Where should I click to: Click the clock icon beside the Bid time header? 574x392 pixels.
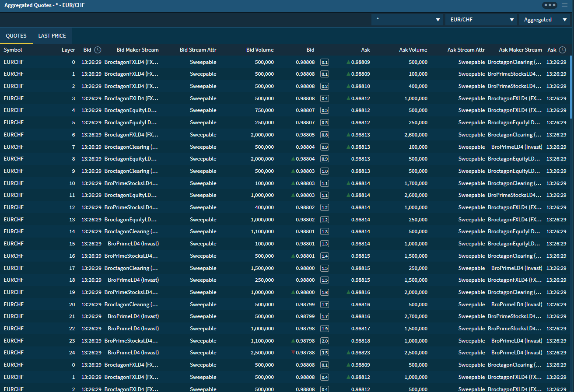pyautogui.click(x=98, y=50)
